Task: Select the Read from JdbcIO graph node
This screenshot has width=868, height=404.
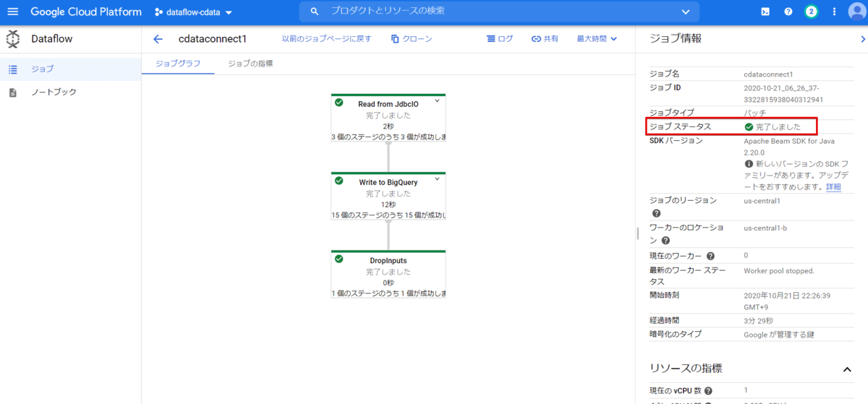Action: (x=388, y=118)
